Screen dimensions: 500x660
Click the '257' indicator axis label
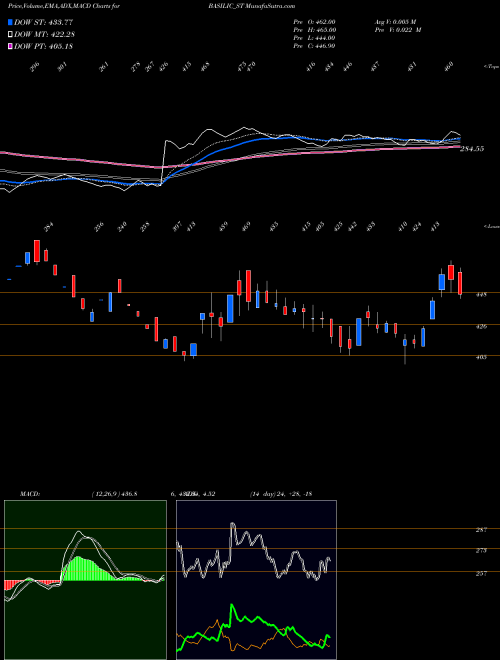(481, 574)
